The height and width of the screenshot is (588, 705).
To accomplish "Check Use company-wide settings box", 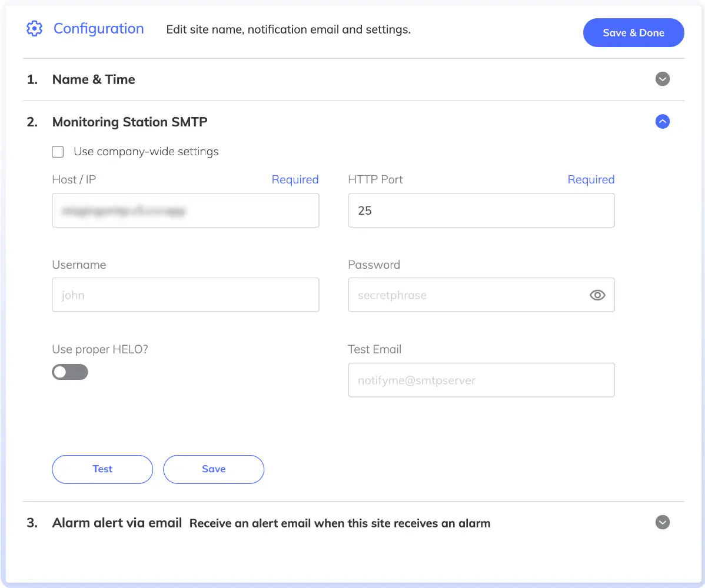I will click(x=58, y=152).
